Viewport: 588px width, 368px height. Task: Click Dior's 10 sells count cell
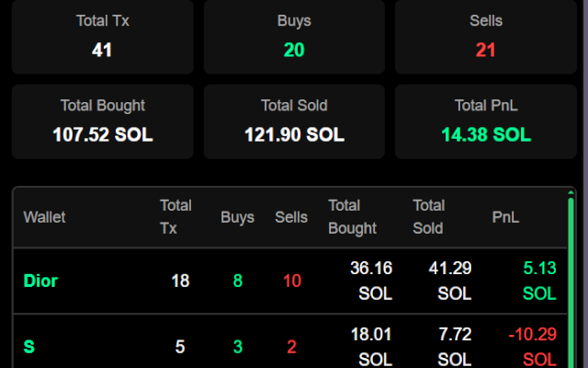click(x=292, y=281)
